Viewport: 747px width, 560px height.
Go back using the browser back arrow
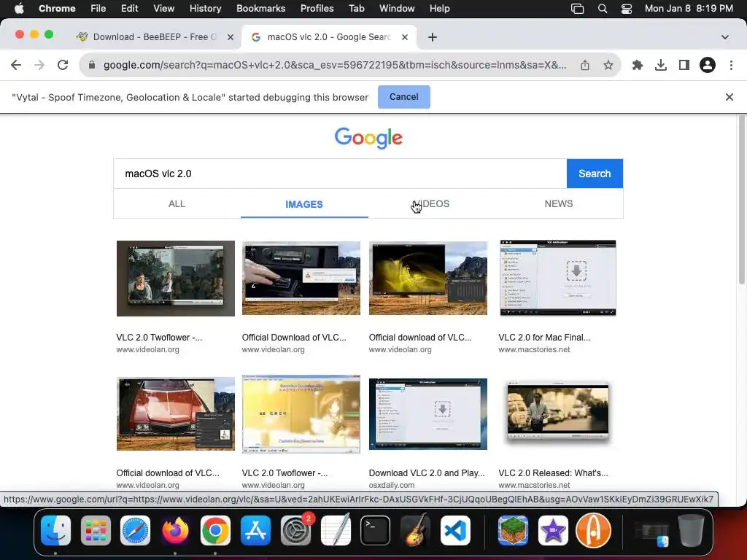16,65
